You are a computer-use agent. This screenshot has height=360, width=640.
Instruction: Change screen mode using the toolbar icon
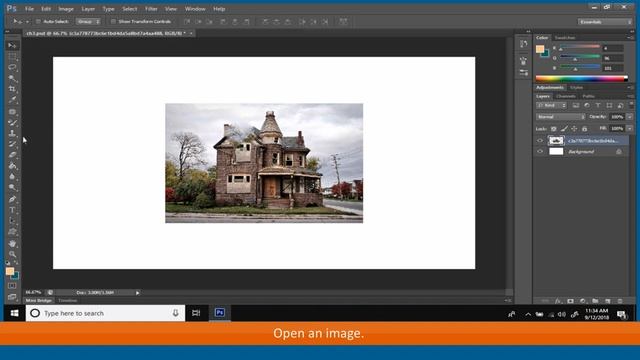(12, 297)
